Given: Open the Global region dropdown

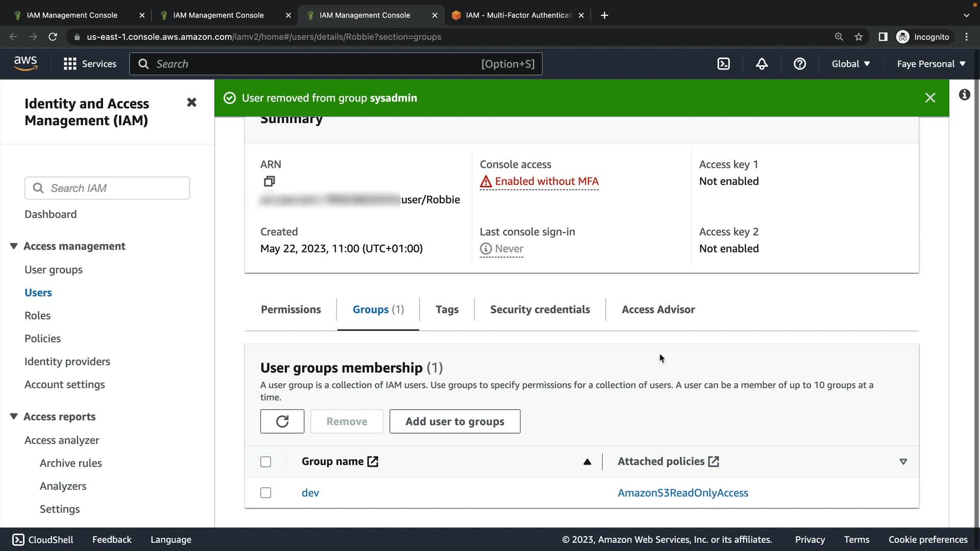Looking at the screenshot, I should pos(850,64).
